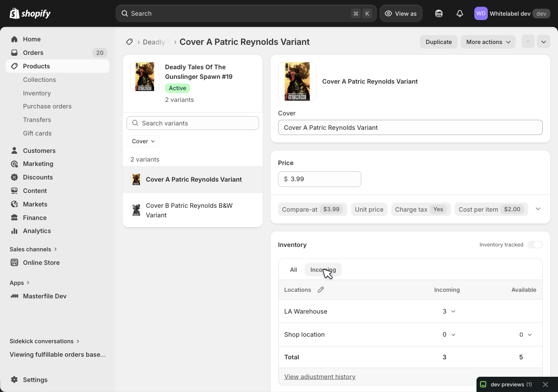Image resolution: width=558 pixels, height=392 pixels.
Task: Open notifications bell
Action: click(459, 14)
